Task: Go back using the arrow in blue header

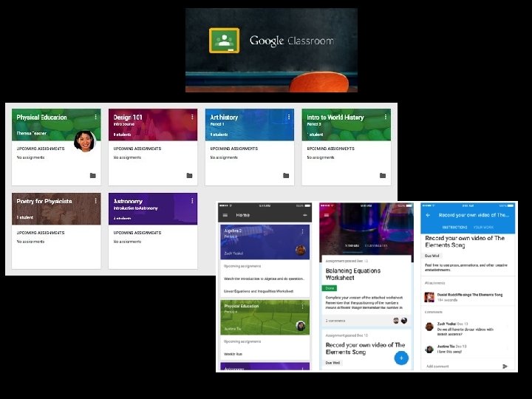Action: pos(428,215)
